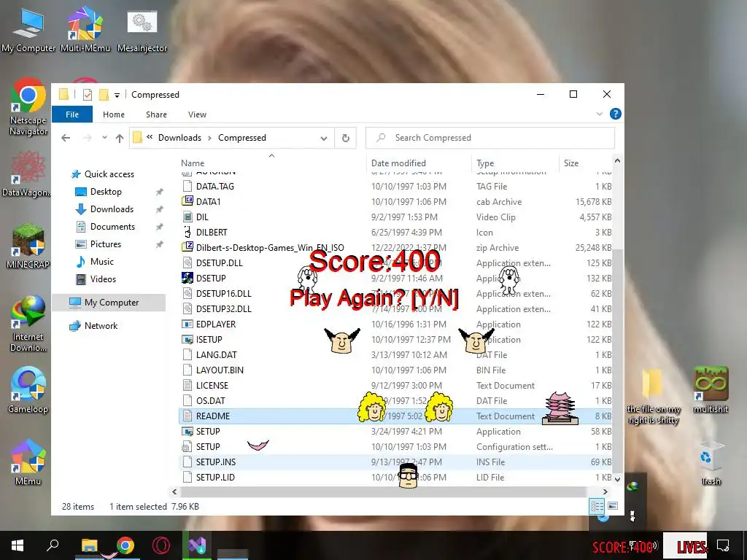Open Pictures in navigation pane

point(106,244)
